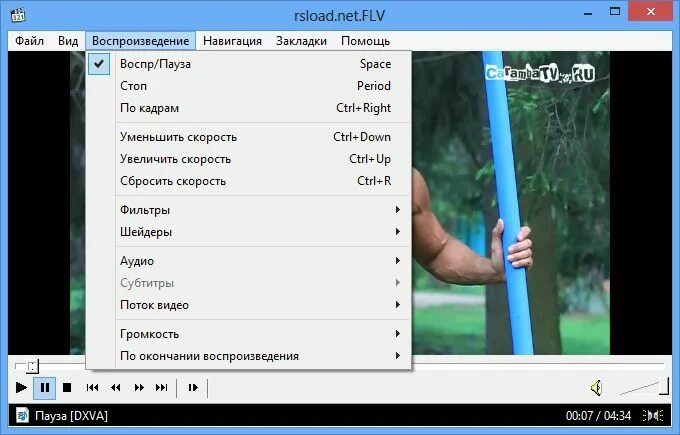Click the Play button in the toolbar
This screenshot has height=435, width=680.
[x=20, y=387]
